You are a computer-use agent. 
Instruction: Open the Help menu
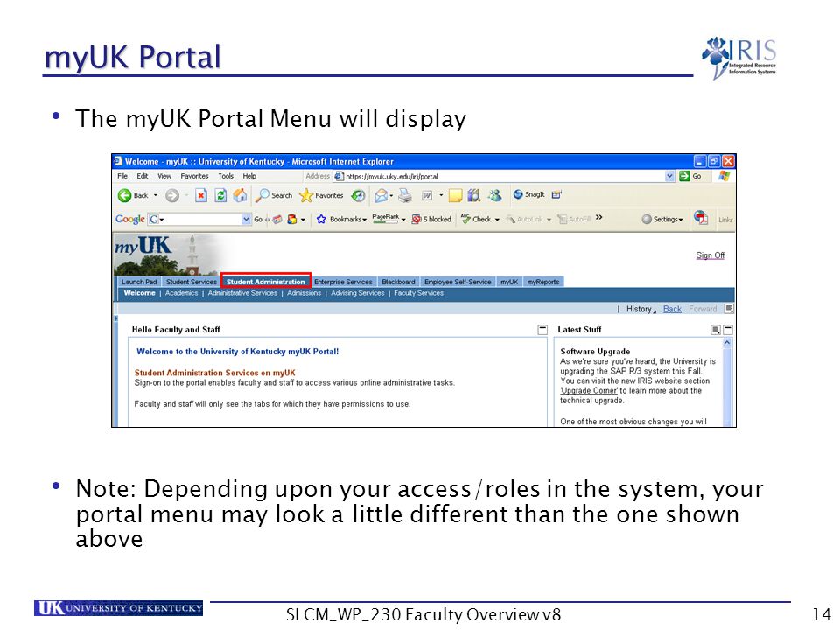[x=249, y=176]
